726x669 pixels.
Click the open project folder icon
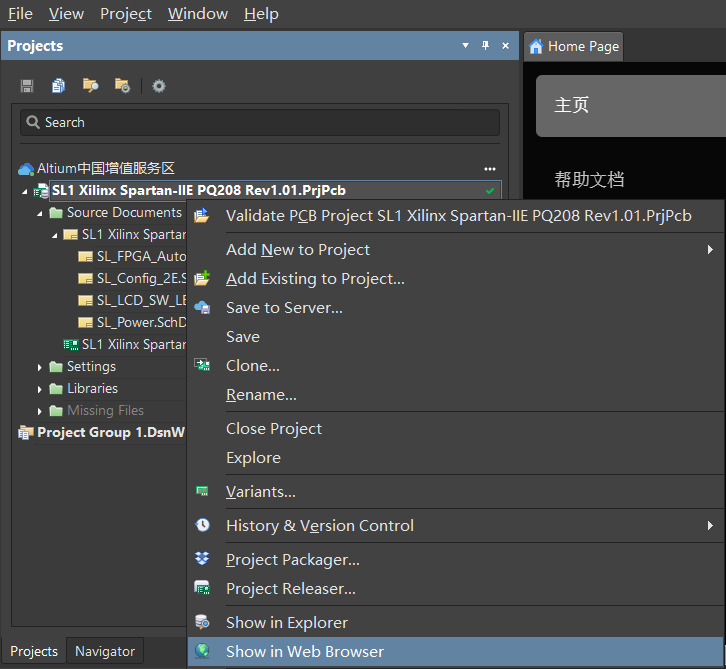click(90, 86)
